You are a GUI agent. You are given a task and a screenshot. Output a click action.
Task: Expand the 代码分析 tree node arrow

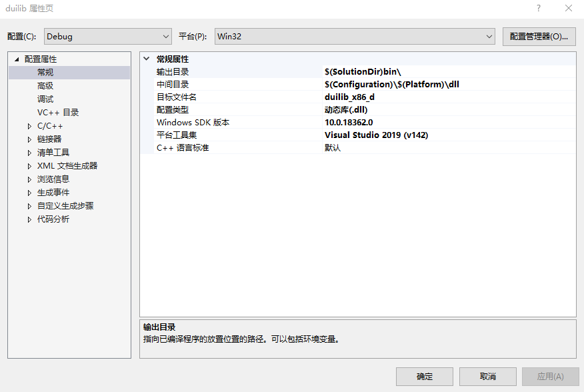(x=29, y=219)
